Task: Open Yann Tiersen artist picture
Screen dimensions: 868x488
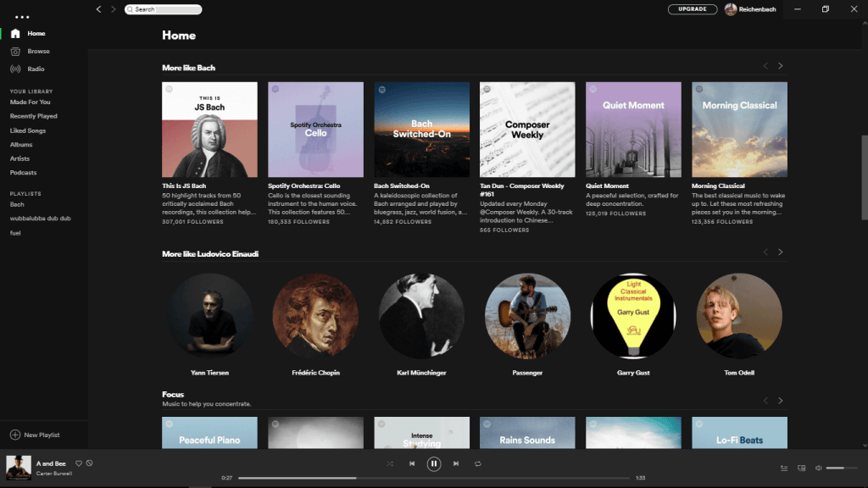Action: (x=210, y=316)
